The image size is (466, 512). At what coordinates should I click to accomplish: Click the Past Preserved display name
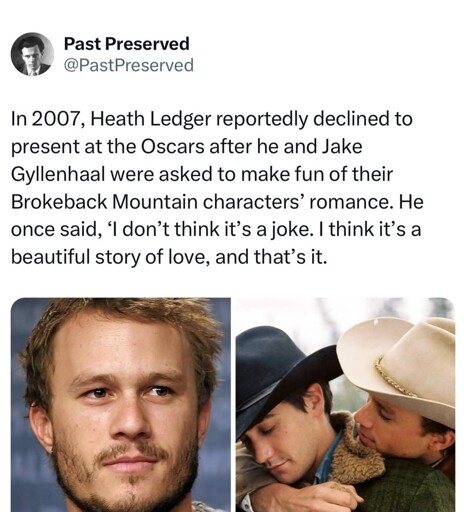point(127,44)
